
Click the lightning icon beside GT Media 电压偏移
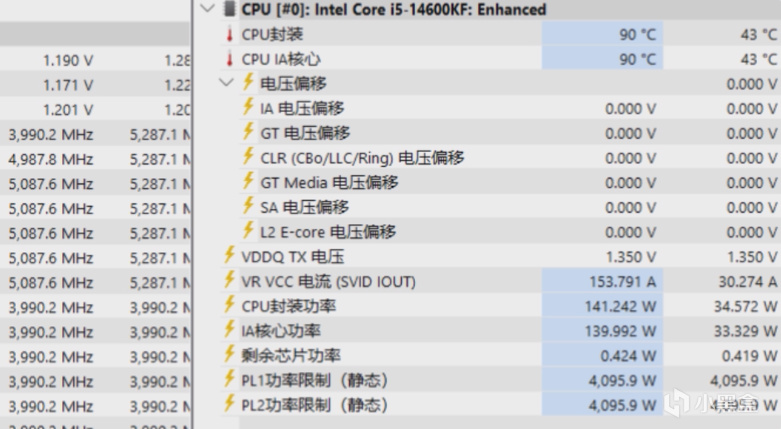tap(249, 182)
